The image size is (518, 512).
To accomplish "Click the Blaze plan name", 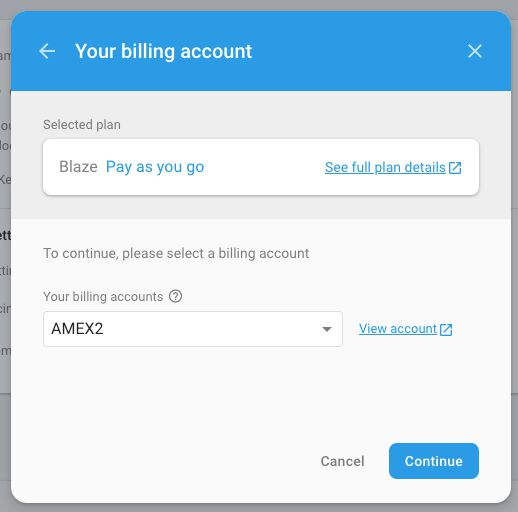I will [x=78, y=167].
